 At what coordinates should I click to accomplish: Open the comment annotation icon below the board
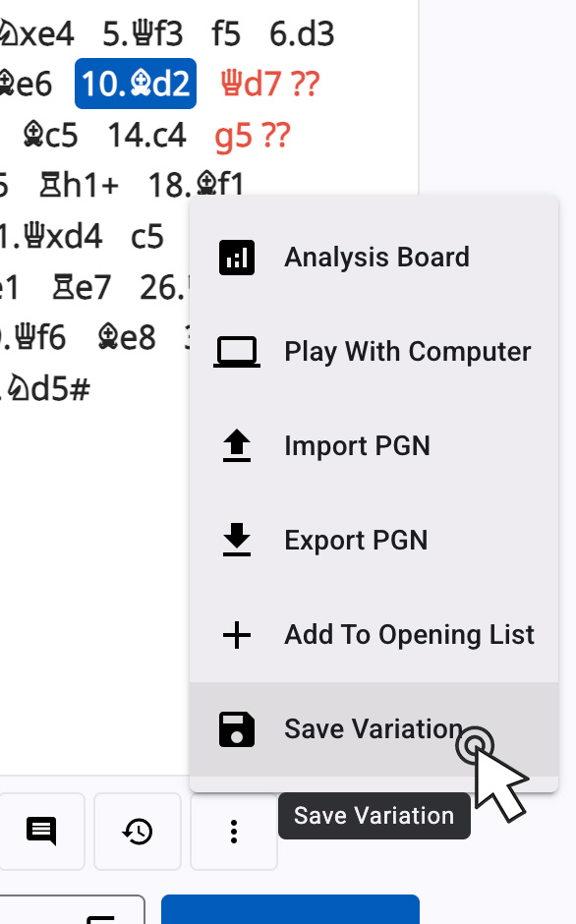click(41, 831)
